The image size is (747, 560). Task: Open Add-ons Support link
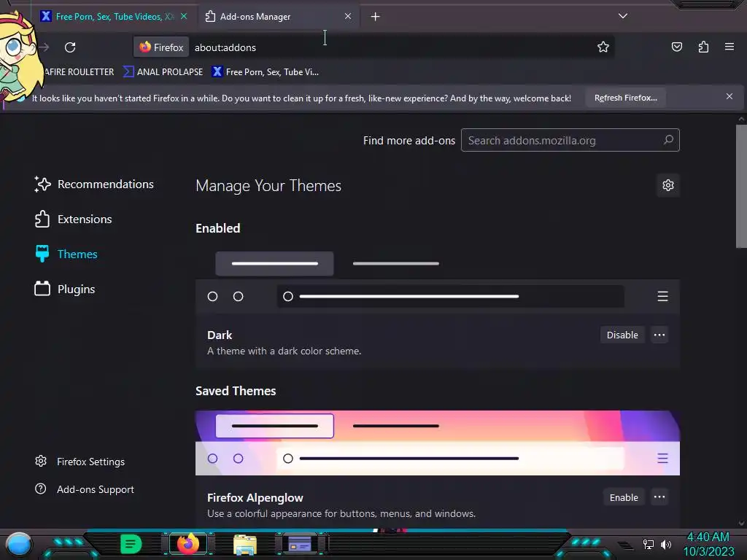click(x=85, y=489)
